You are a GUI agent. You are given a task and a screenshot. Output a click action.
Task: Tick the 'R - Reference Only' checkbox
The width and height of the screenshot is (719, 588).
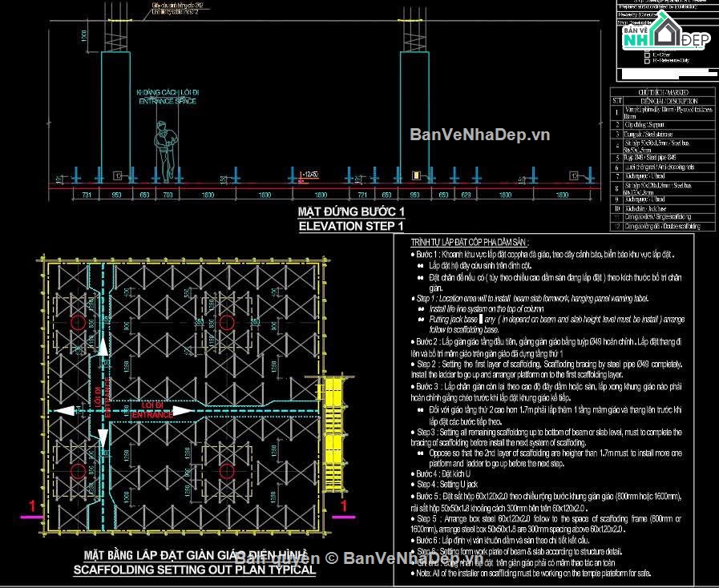point(647,61)
